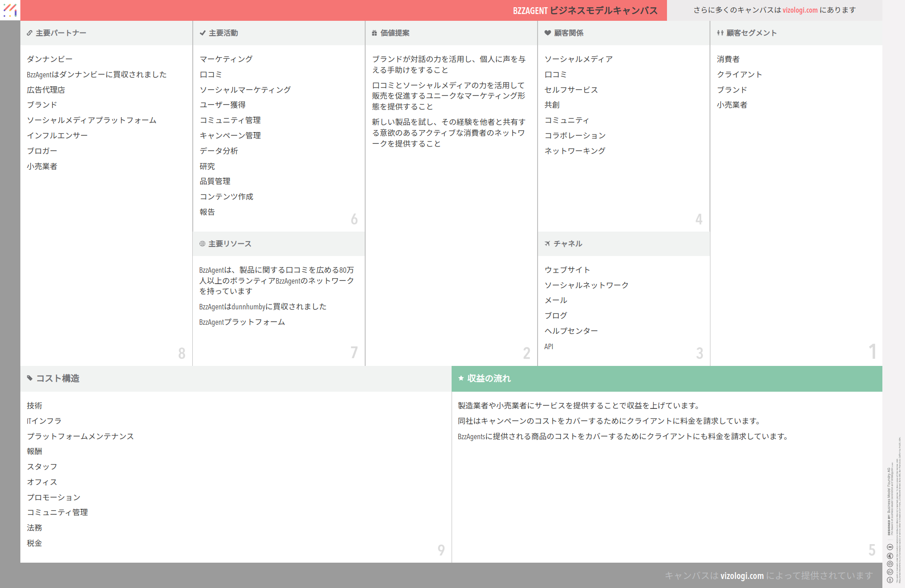Select セルフサービス customer relationship
This screenshot has width=905, height=588.
coord(571,90)
